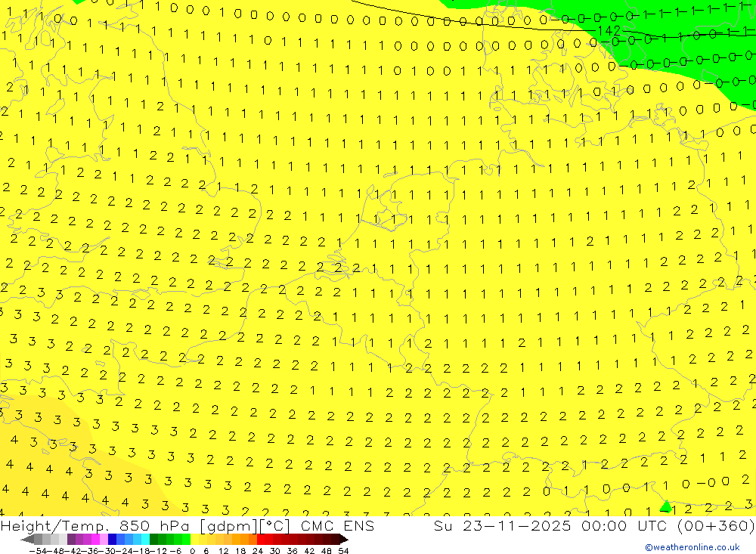Click the '[gdpm]' unit label in title
The image size is (756, 554).
click(x=230, y=526)
